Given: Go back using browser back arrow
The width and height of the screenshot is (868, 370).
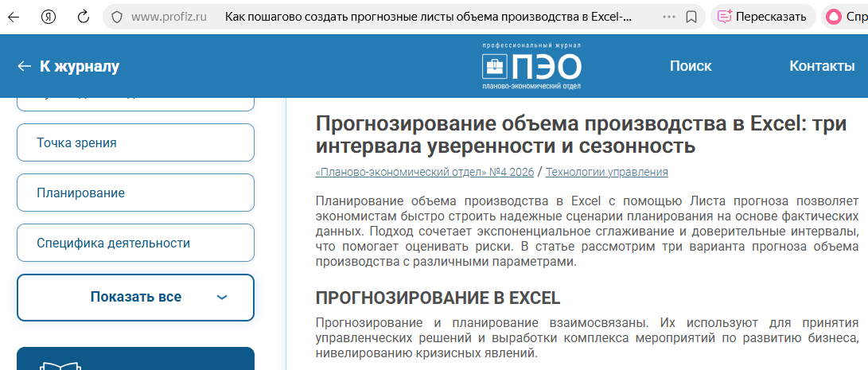Looking at the screenshot, I should [x=14, y=18].
